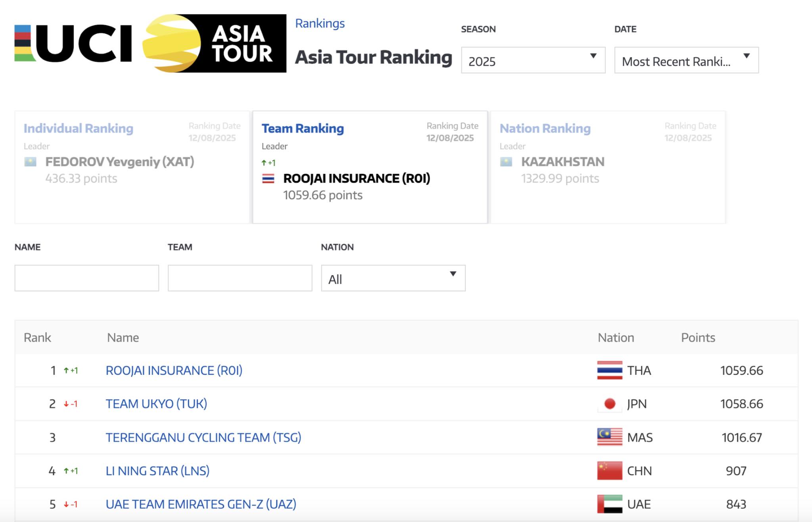The image size is (812, 522).
Task: Click the Kazakhstan flag in the Nation Ranking card
Action: (x=506, y=162)
